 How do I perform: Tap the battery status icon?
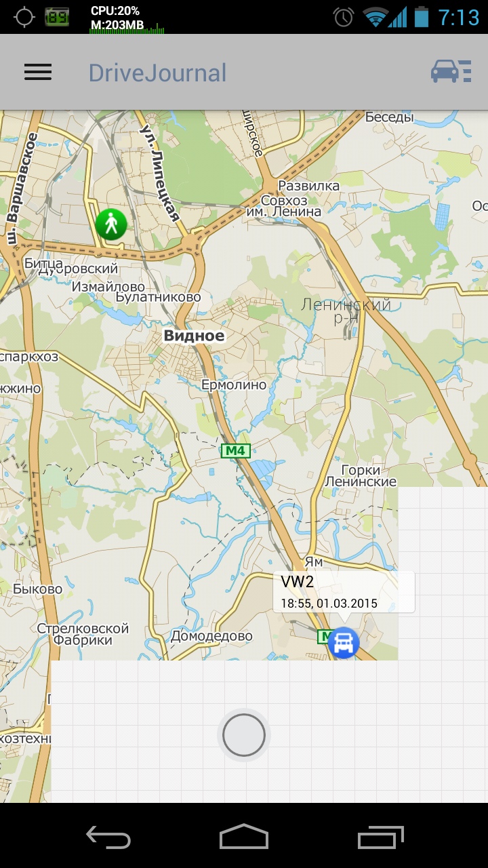(422, 16)
